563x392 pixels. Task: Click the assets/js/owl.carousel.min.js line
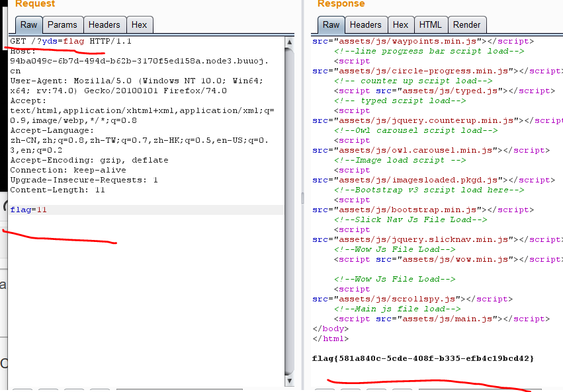[x=431, y=150]
